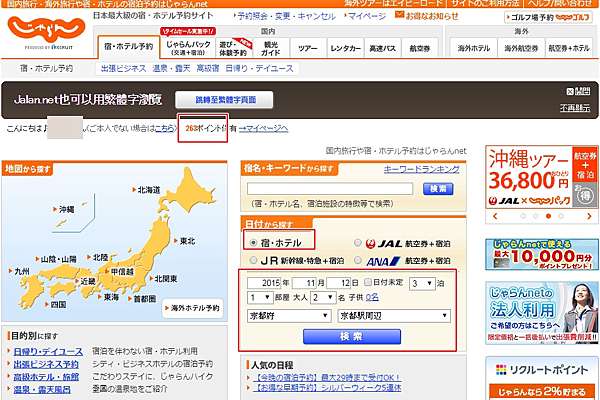Screen dimensions: 600x400
Task: Select JR 新幹線・特急+宿泊 radio button
Action: 253,260
